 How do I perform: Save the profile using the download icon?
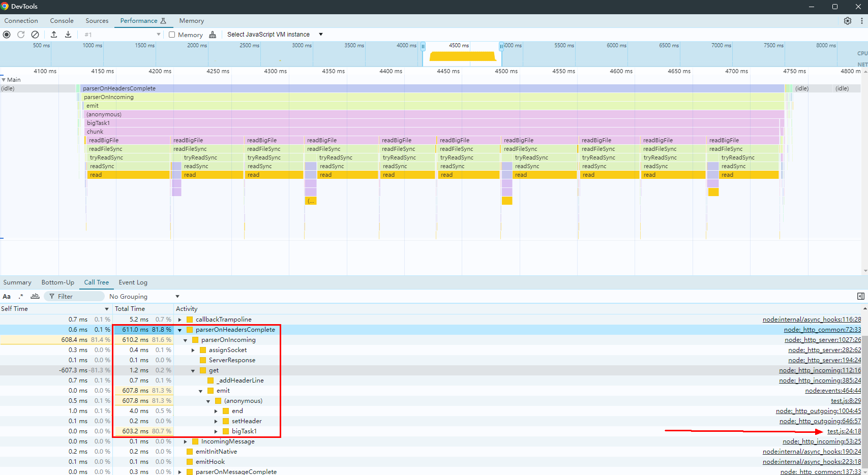[68, 34]
